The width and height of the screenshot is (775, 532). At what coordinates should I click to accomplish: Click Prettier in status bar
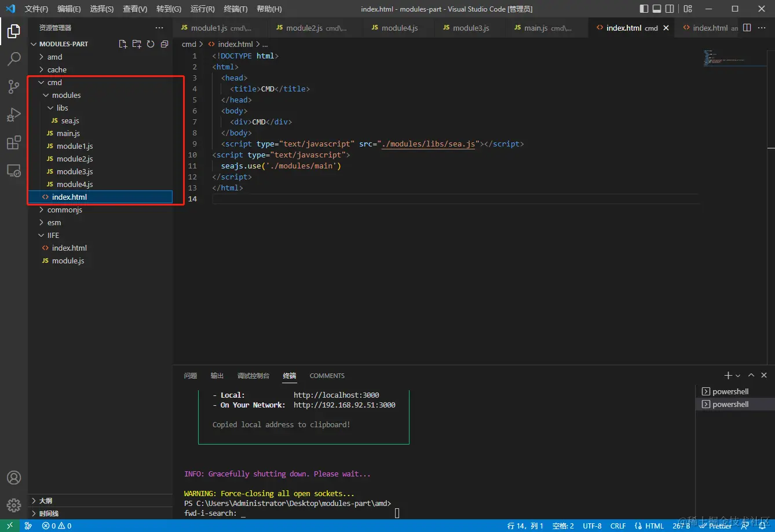click(716, 526)
